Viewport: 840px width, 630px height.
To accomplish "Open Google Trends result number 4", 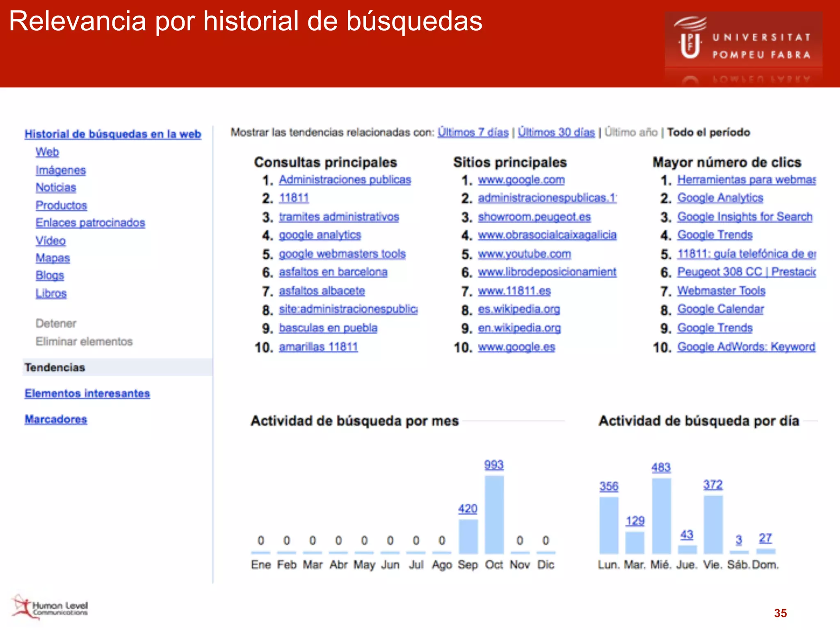I will pyautogui.click(x=715, y=235).
